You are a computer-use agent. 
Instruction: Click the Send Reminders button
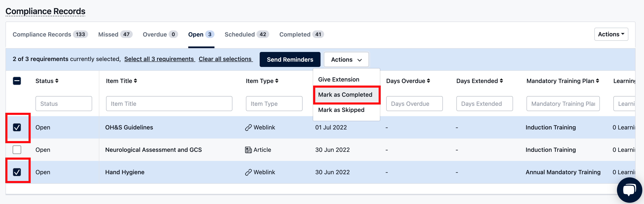(290, 60)
